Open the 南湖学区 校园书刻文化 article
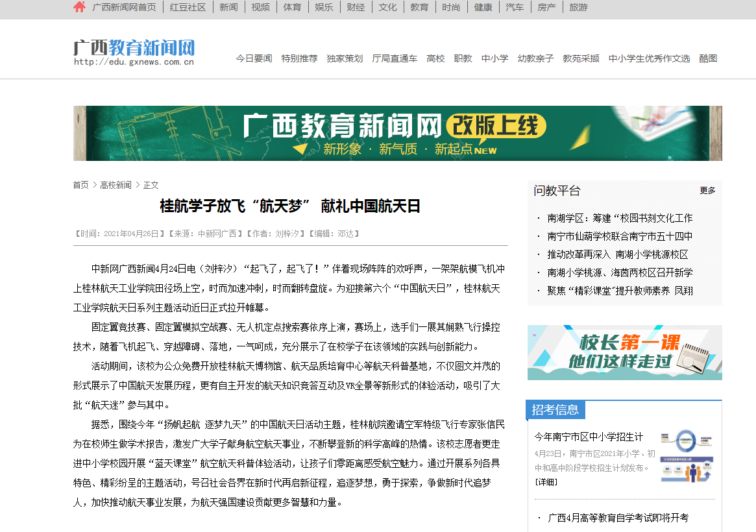Viewport: 756px width, 532px height. [x=619, y=218]
